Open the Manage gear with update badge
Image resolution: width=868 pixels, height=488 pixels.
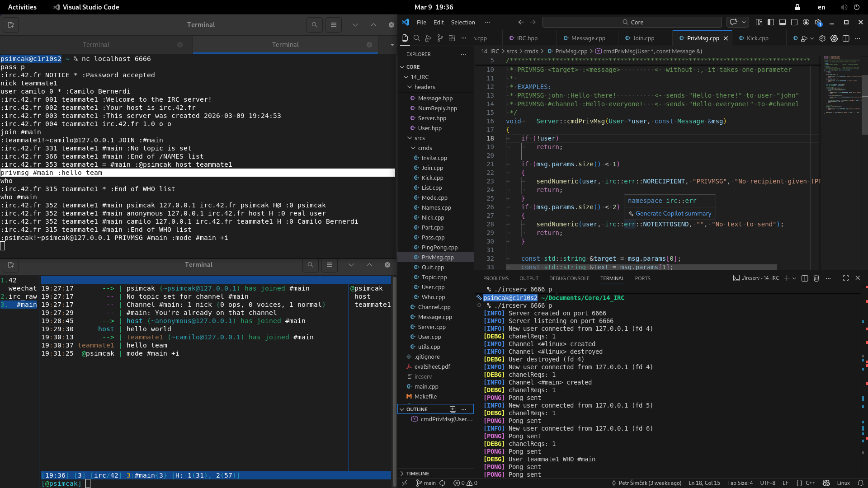tap(818, 22)
